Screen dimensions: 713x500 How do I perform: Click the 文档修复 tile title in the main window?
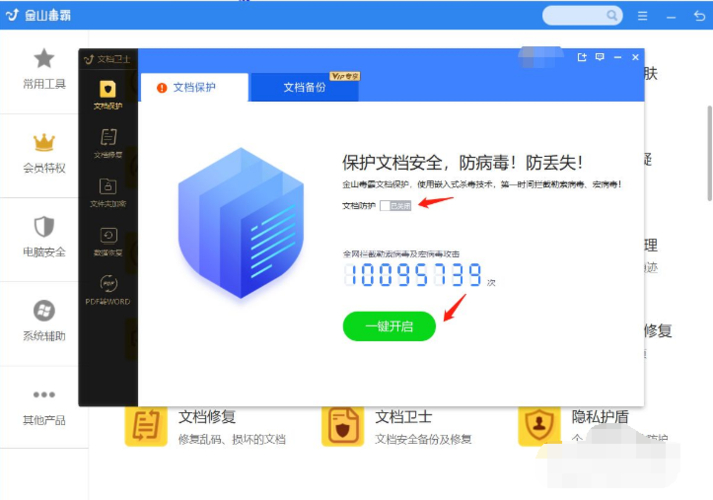[207, 416]
